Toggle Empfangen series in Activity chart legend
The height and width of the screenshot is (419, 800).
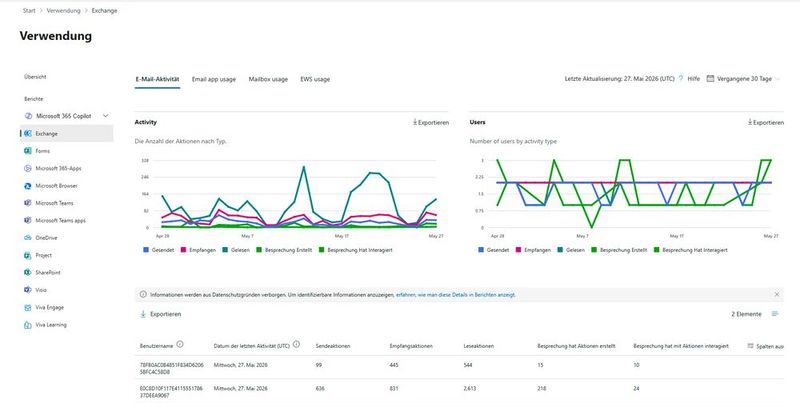pyautogui.click(x=198, y=250)
